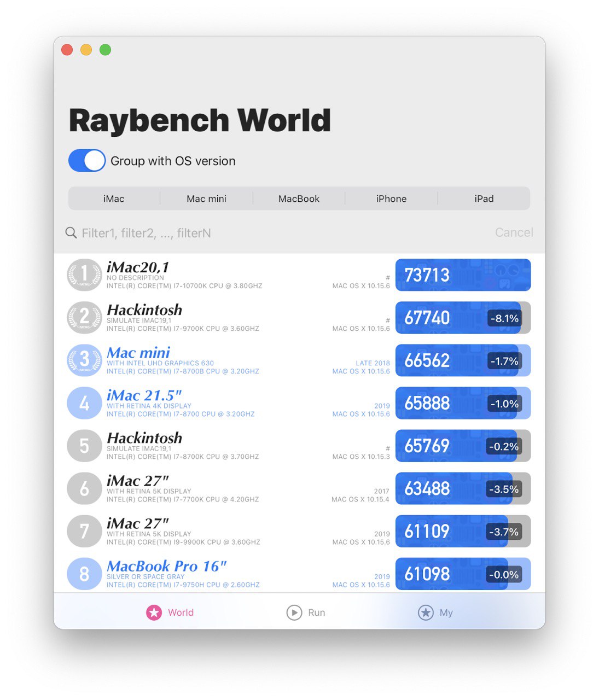Click the 66562 score bar
599x700 pixels.
coord(463,360)
